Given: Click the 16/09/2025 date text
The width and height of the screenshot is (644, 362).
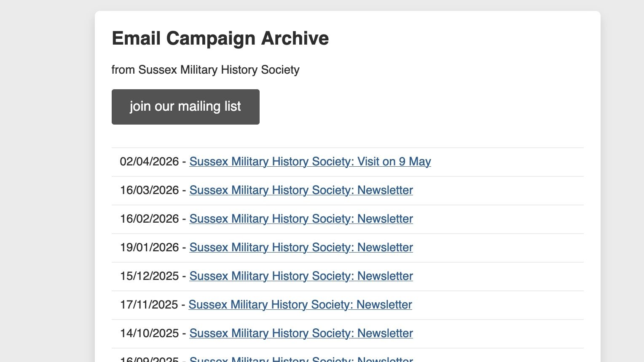Looking at the screenshot, I should pos(149,360).
